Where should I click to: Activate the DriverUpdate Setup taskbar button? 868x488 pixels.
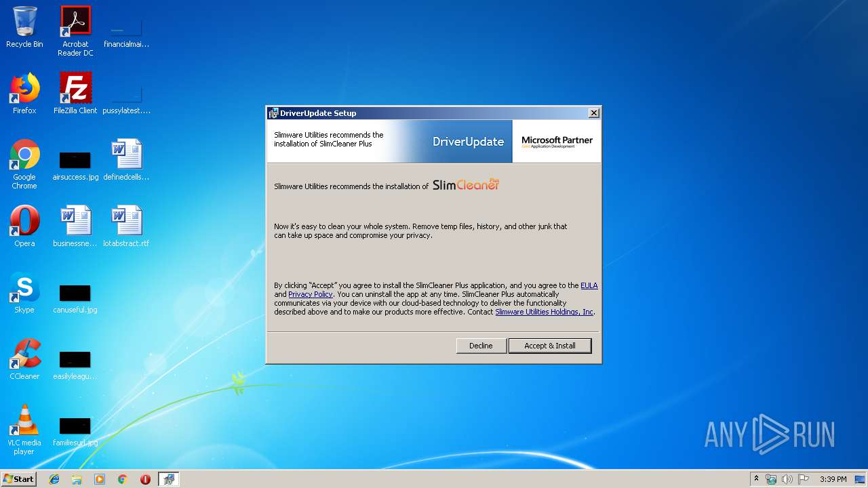click(x=169, y=479)
